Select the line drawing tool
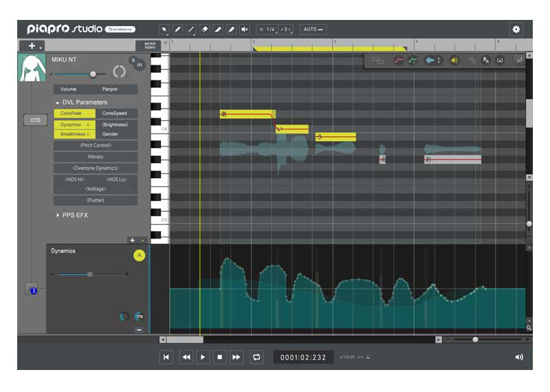The width and height of the screenshot is (550, 392). 191,30
